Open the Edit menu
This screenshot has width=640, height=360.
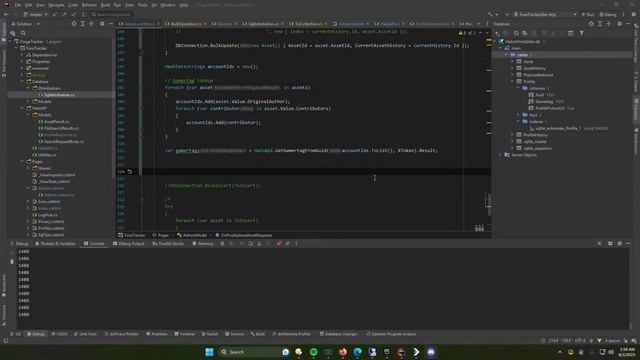pos(29,5)
